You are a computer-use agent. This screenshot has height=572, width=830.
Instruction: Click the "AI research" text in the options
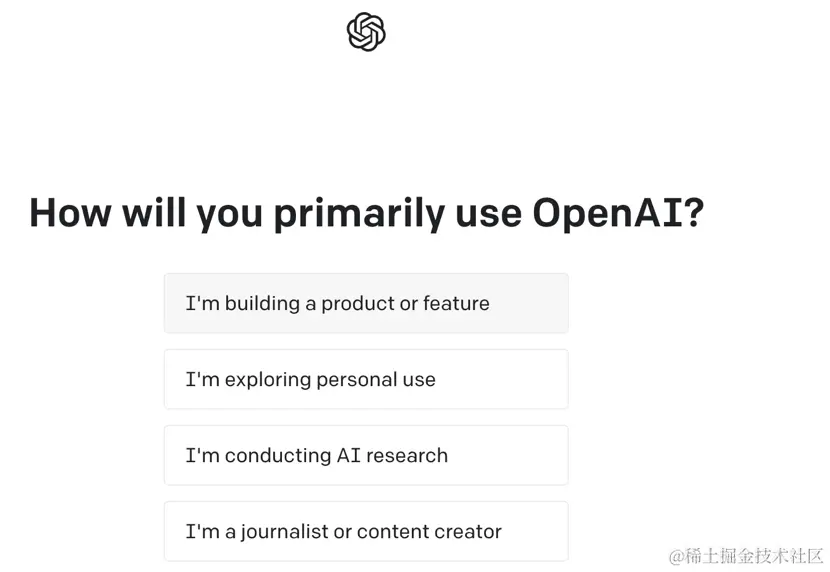point(392,456)
